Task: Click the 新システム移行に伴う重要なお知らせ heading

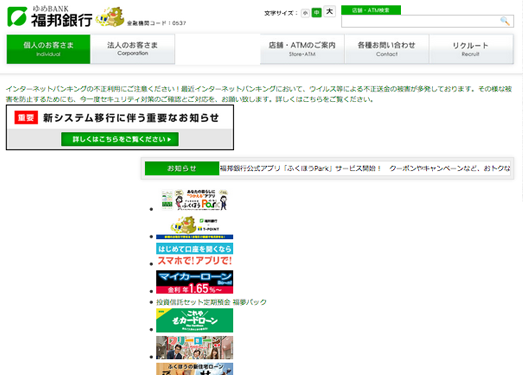Action: [131, 118]
